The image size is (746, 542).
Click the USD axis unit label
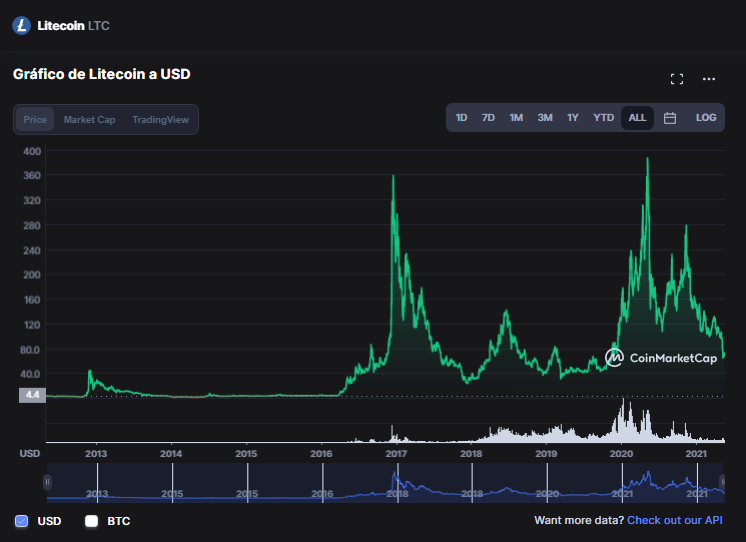[x=29, y=453]
